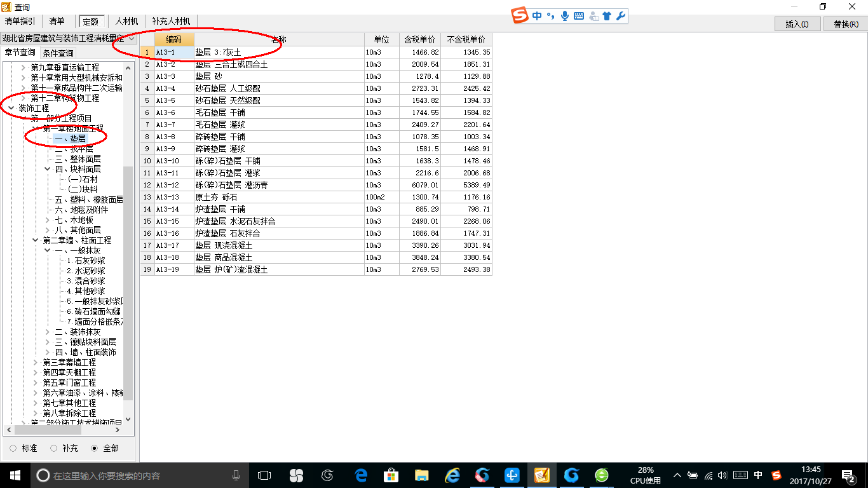
Task: Click the tray network wifi icon
Action: click(709, 475)
